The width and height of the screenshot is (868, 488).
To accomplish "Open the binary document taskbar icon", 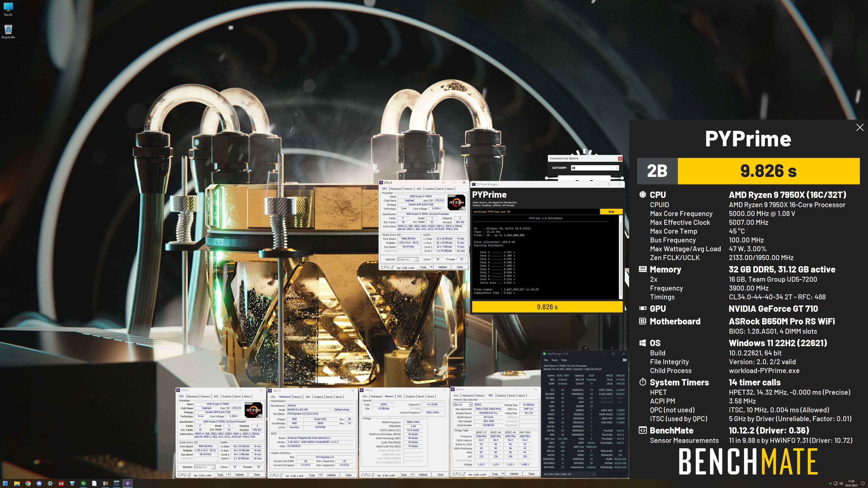I will tap(94, 483).
